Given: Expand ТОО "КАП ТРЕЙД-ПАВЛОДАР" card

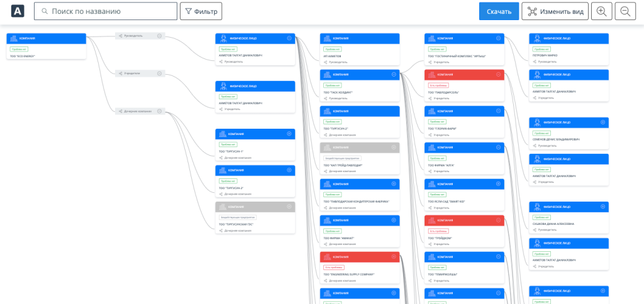Looking at the screenshot, I should pos(394,147).
